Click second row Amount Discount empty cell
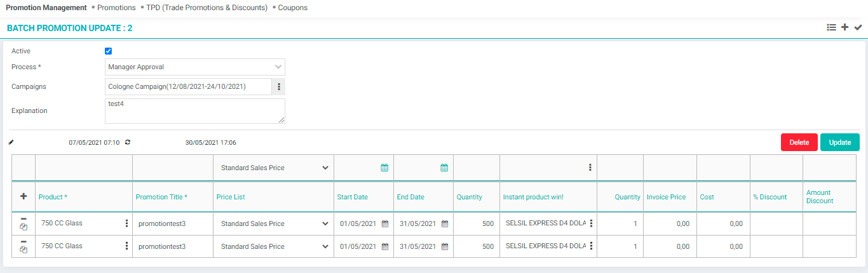This screenshot has height=273, width=868. tap(830, 246)
